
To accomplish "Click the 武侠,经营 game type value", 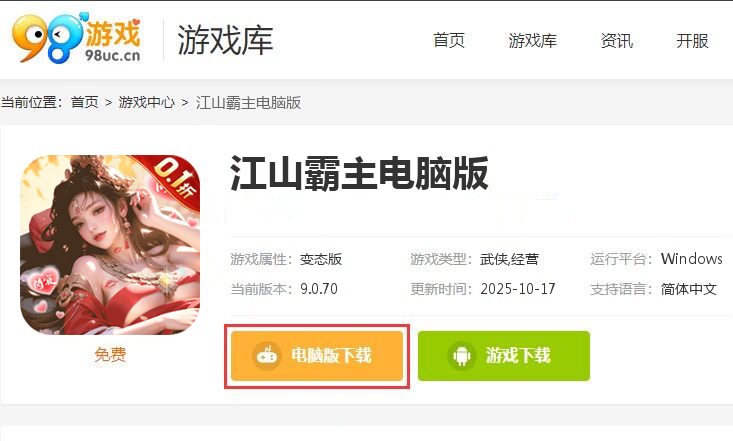I will 509,259.
